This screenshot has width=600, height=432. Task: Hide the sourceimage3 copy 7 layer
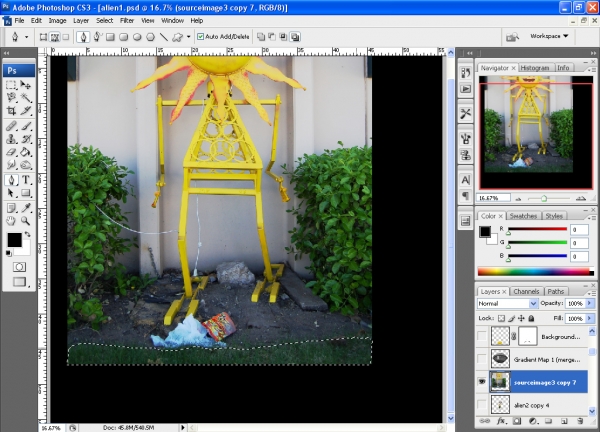(482, 381)
